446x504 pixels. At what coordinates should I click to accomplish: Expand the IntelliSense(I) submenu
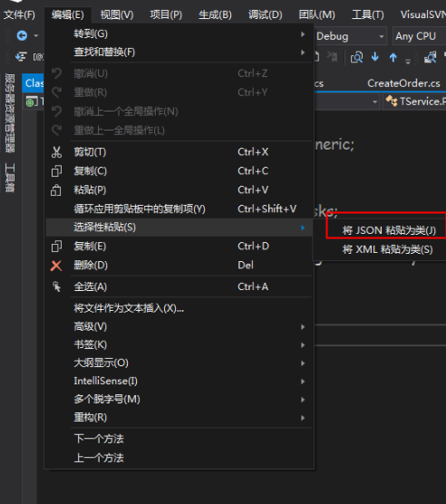tap(179, 382)
